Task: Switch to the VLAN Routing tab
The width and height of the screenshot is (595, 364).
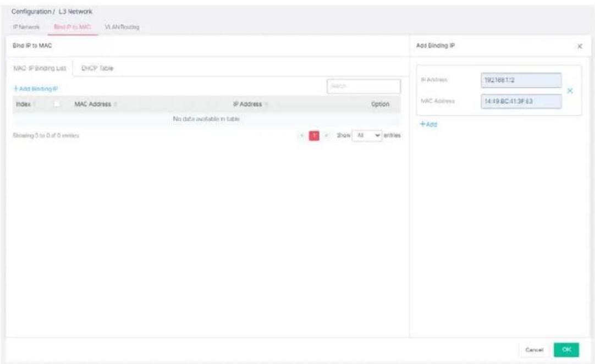Action: tap(122, 27)
